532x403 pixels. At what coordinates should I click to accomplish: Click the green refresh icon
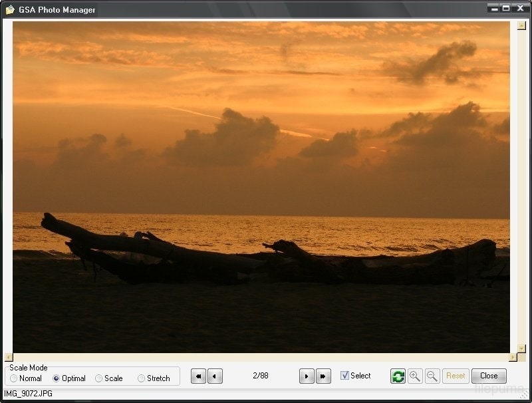[398, 376]
